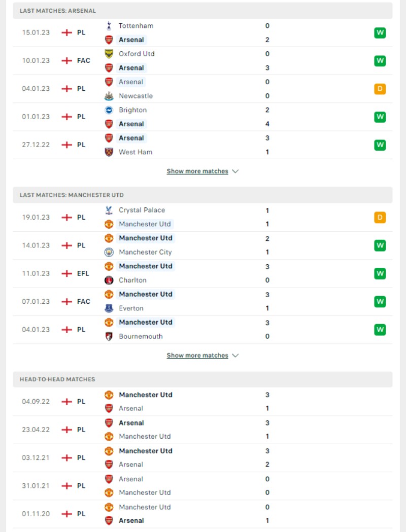406x532 pixels.
Task: Click the W badge for Tottenham vs Arsenal
Action: click(380, 32)
